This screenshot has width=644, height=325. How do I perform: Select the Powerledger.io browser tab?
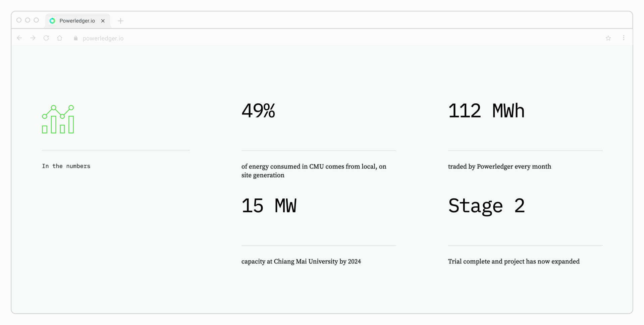tap(77, 20)
